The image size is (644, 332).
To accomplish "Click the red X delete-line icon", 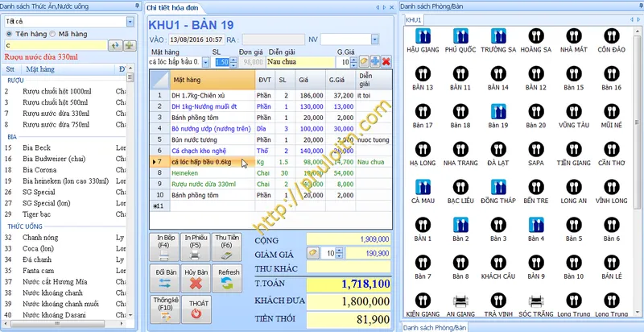I will [386, 62].
